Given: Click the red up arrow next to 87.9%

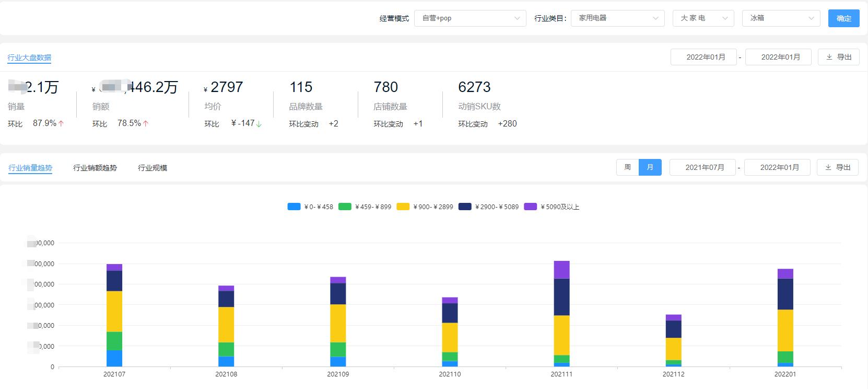Looking at the screenshot, I should [x=61, y=123].
